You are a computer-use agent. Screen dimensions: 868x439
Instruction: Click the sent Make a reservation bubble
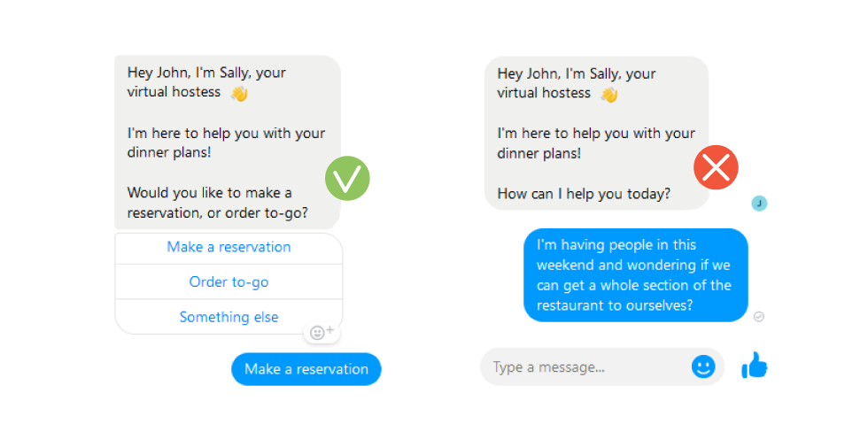pos(306,369)
